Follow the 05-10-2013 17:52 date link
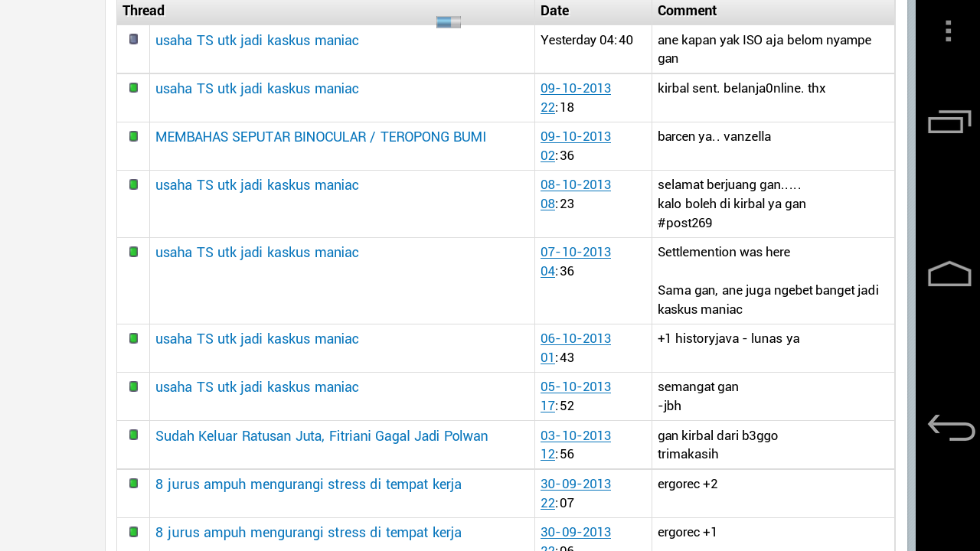This screenshot has height=551, width=980. pos(576,396)
